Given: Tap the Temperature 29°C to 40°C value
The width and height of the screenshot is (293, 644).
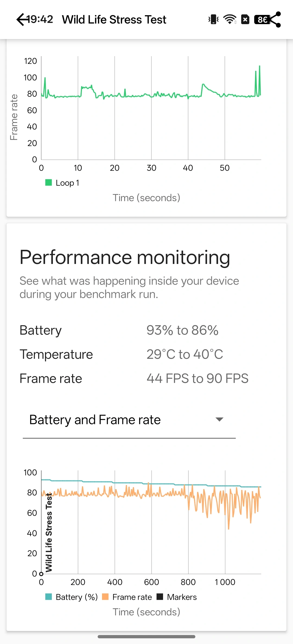Looking at the screenshot, I should (x=185, y=354).
